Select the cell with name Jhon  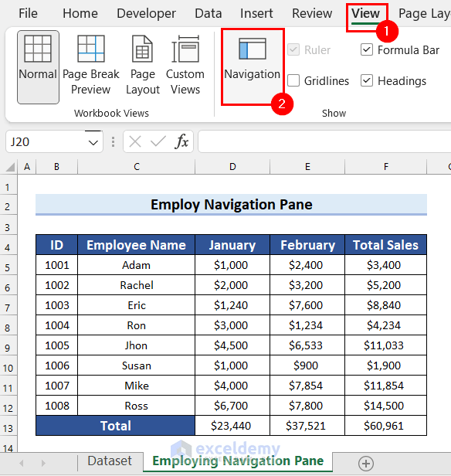136,345
